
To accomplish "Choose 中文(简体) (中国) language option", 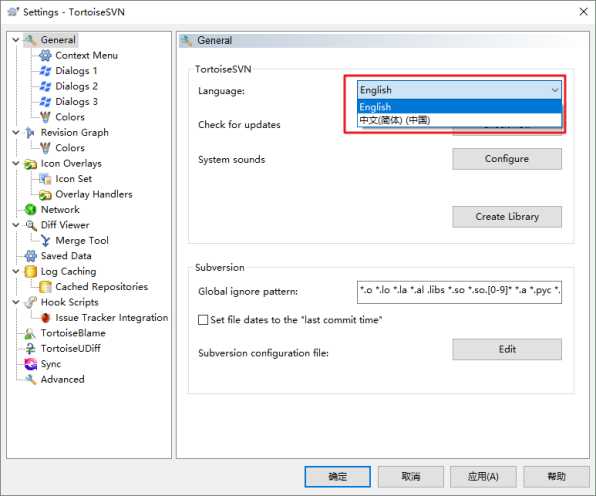I will (459, 120).
